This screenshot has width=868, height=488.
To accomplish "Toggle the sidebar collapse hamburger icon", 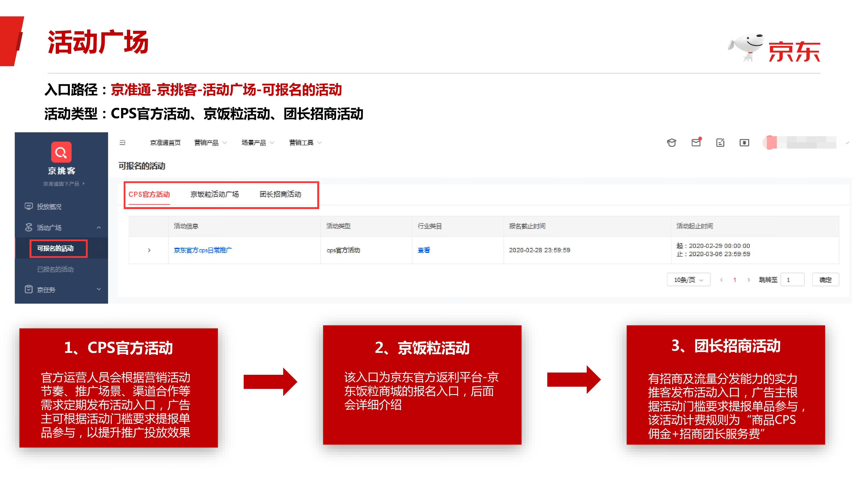I will coord(122,143).
